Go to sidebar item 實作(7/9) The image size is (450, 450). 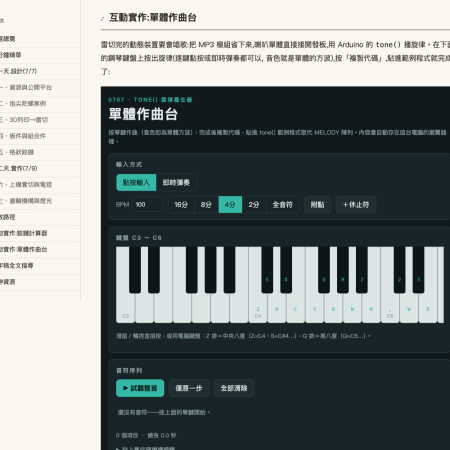pyautogui.click(x=39, y=168)
